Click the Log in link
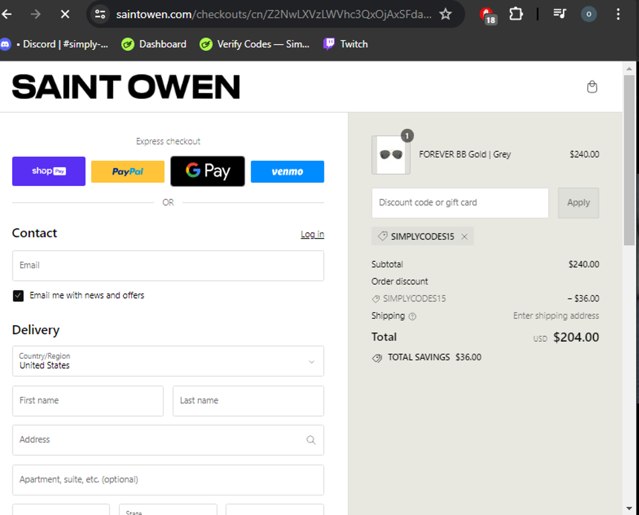This screenshot has width=639, height=515. (312, 234)
